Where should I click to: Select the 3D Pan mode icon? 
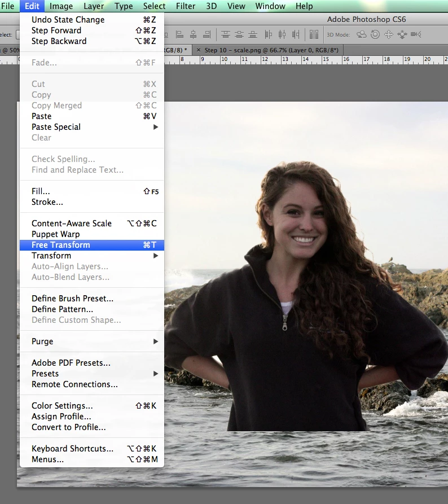pos(389,34)
